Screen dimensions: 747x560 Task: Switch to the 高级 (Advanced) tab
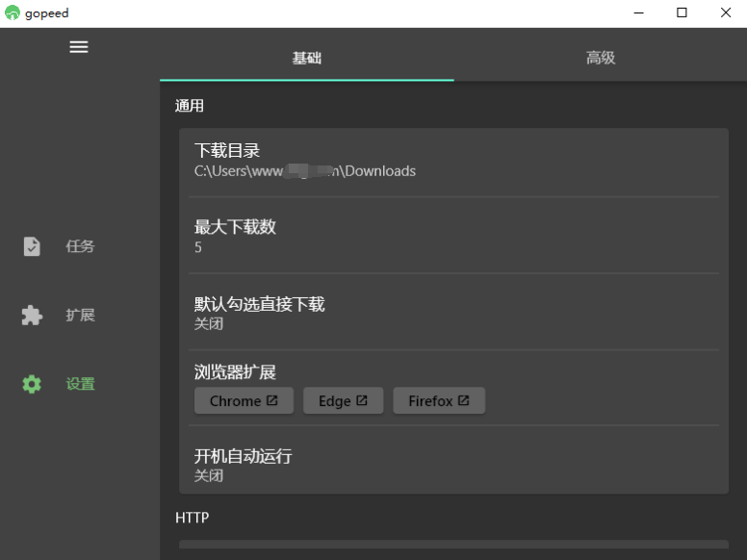click(600, 58)
